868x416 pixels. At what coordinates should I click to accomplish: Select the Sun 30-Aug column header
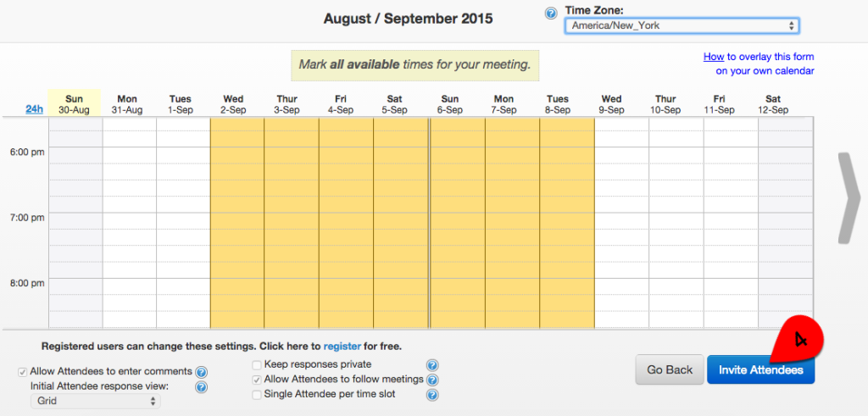coord(74,104)
